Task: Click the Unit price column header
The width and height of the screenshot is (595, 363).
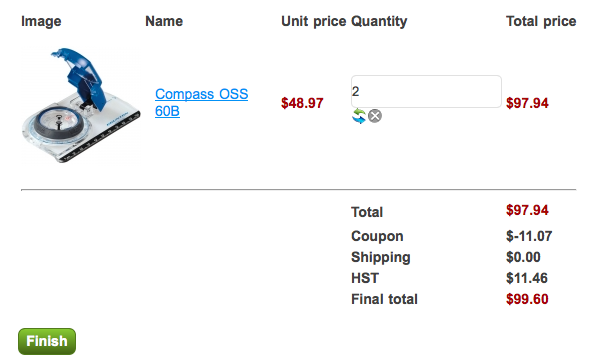Action: pos(313,21)
